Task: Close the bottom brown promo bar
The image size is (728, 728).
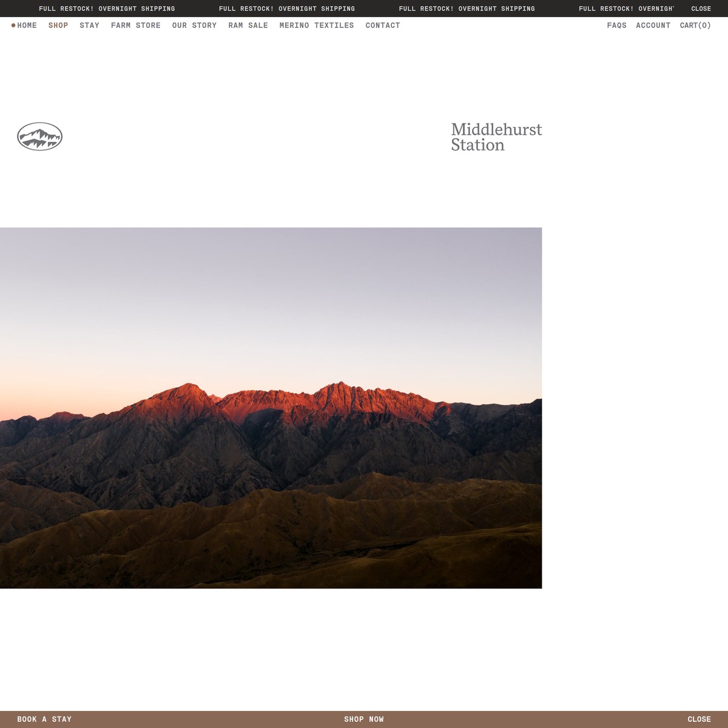Action: click(x=699, y=720)
